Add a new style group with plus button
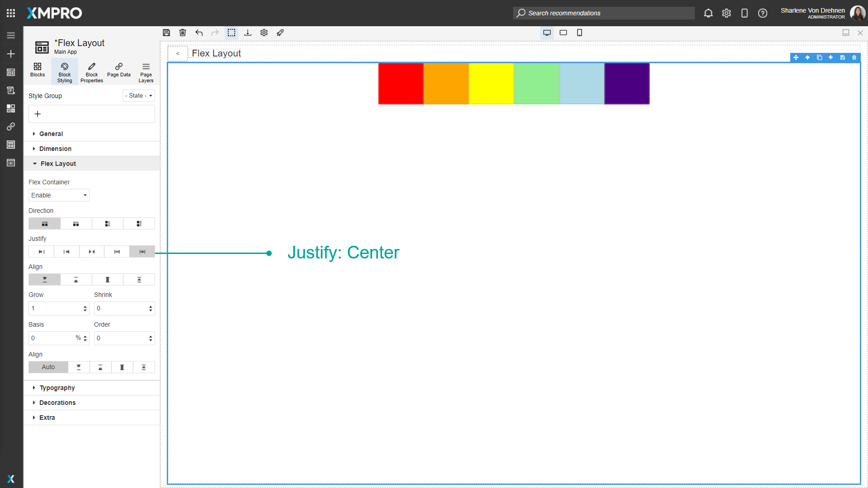Viewport: 868px width, 488px height. tap(38, 114)
